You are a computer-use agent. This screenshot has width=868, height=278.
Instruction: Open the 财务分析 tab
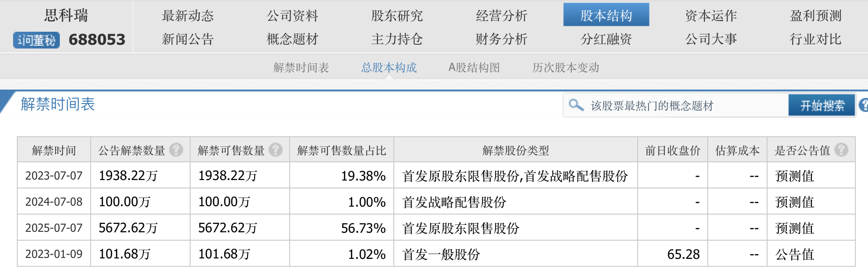501,39
